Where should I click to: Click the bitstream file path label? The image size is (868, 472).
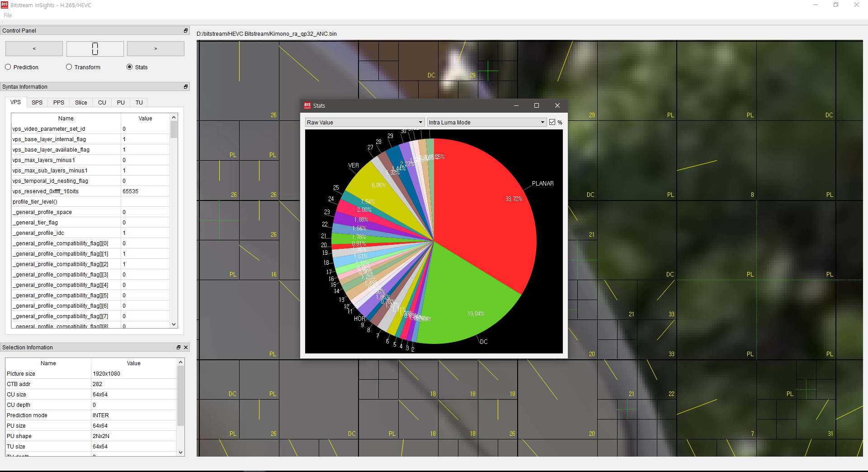(267, 34)
